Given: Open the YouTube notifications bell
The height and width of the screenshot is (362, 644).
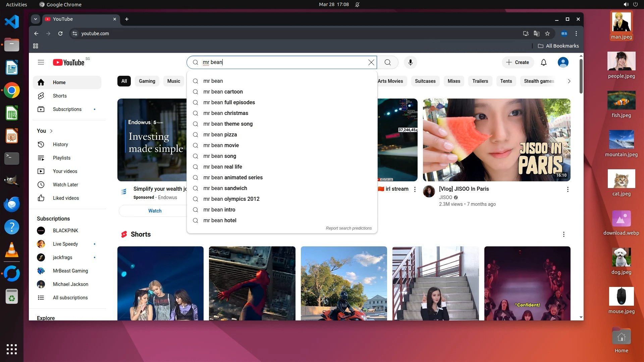Looking at the screenshot, I should [x=544, y=62].
